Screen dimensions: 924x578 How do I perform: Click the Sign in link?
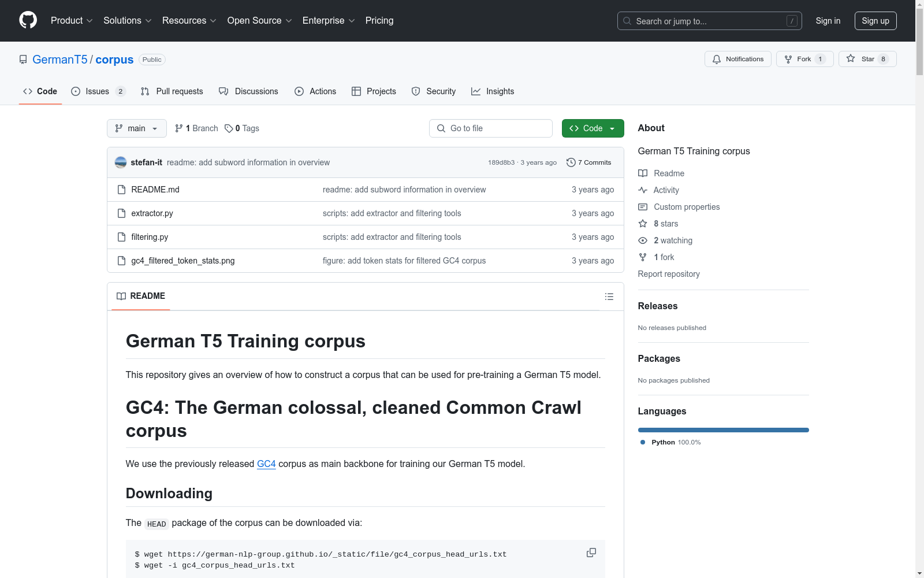coord(828,21)
